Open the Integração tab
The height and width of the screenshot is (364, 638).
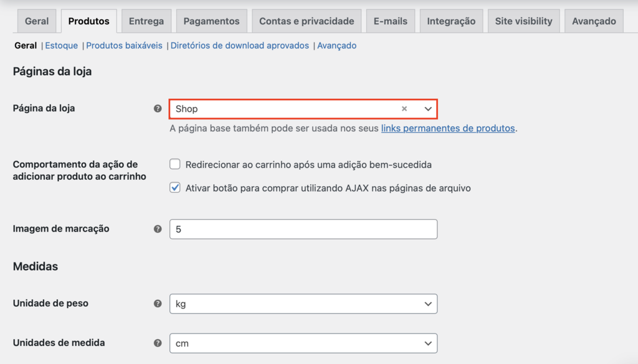(x=451, y=20)
